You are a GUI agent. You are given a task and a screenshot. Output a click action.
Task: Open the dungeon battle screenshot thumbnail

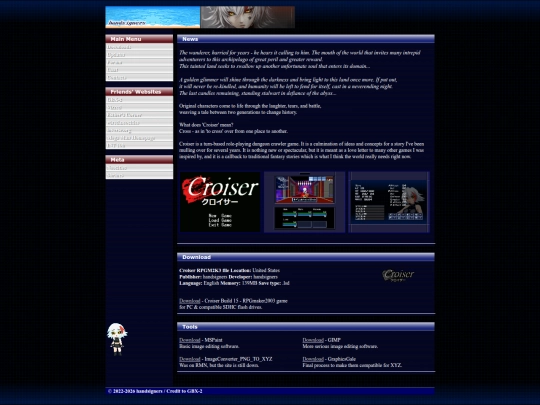304,202
